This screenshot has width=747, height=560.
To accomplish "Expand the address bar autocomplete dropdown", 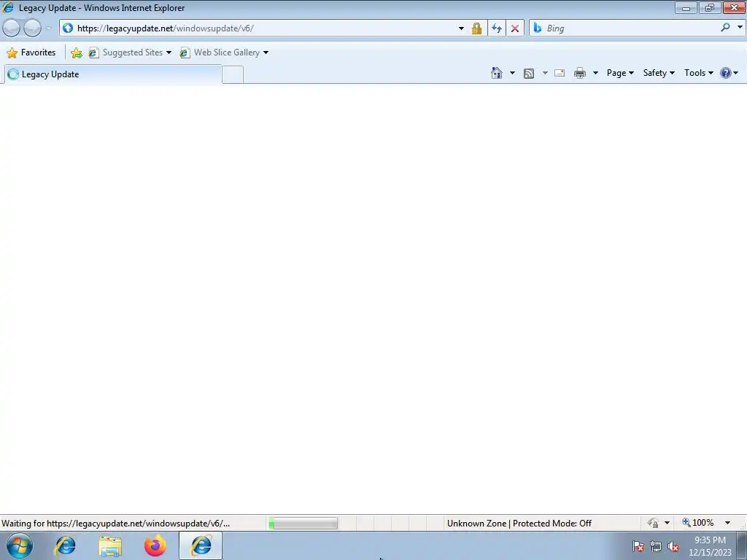I will coord(461,28).
